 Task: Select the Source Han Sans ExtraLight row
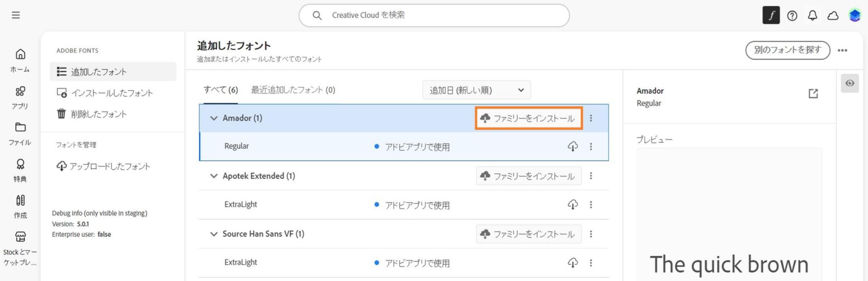404,262
